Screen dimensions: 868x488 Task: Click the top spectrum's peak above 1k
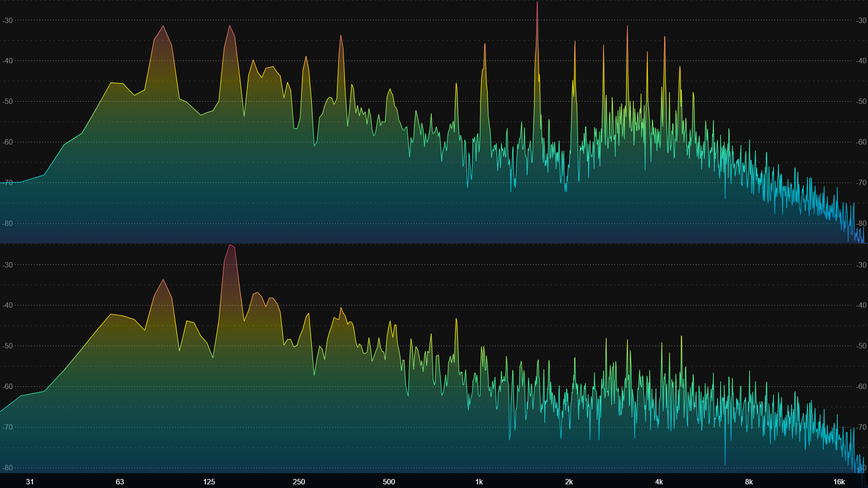[x=485, y=45]
